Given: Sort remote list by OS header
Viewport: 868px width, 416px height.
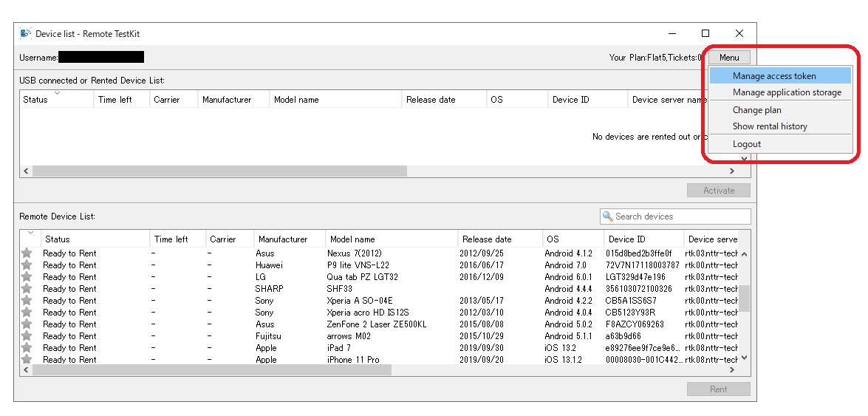Looking at the screenshot, I should [x=573, y=239].
